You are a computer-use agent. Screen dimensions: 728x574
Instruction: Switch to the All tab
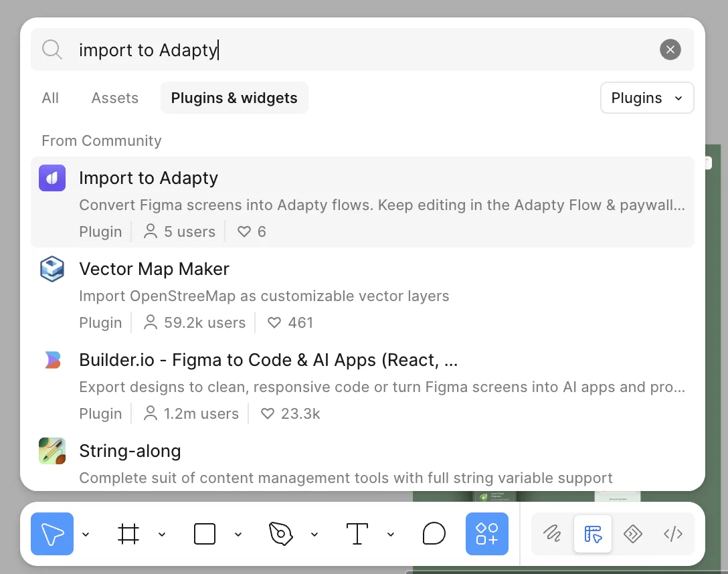[x=50, y=98]
